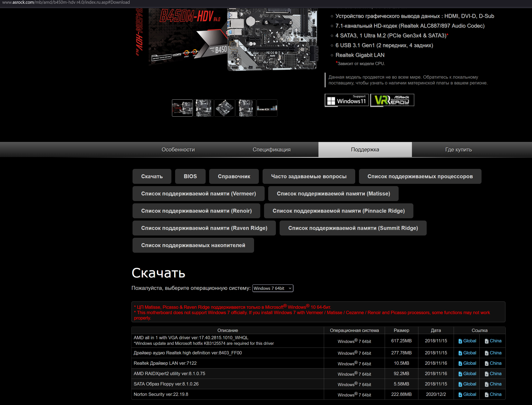
Task: Click the 'Realtek Gigabit LAN' feature line
Action: coord(360,55)
